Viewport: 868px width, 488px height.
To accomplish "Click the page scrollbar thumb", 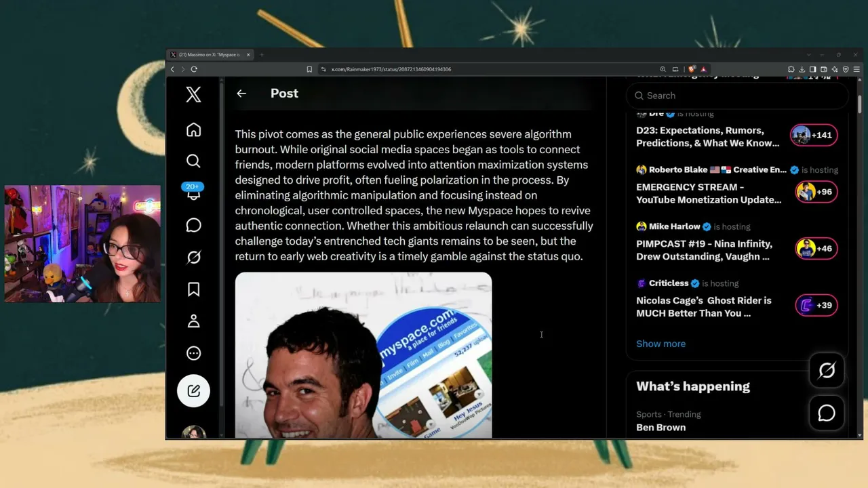I will tap(860, 105).
